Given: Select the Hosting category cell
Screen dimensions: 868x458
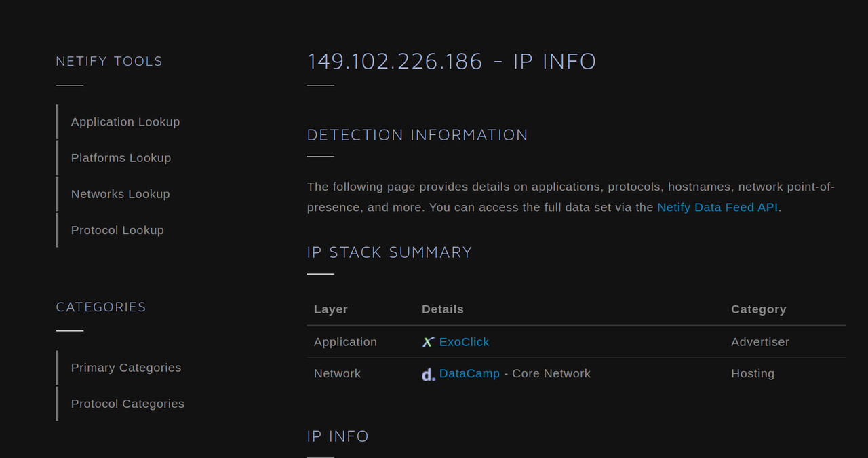Looking at the screenshot, I should click(752, 374).
